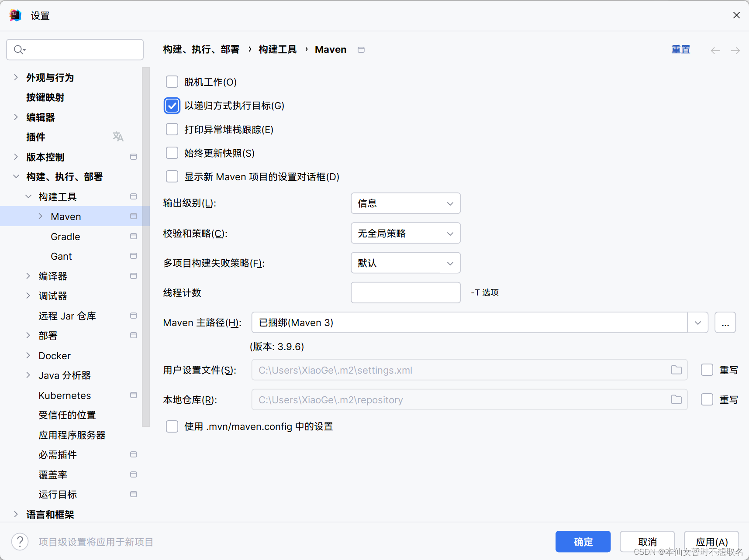Open help via question mark icon
Screen dimensions: 749x560
click(20, 542)
